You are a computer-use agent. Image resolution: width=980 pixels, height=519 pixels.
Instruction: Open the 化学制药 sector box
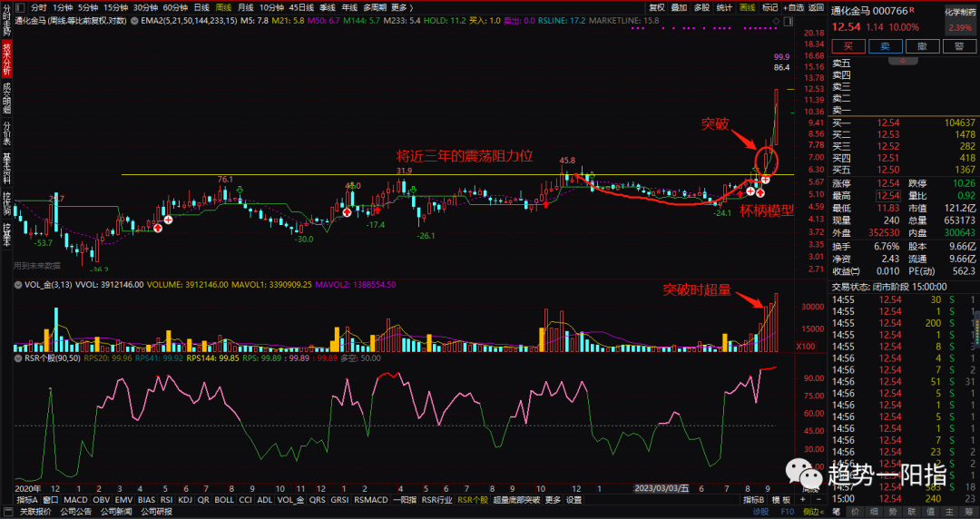point(959,19)
